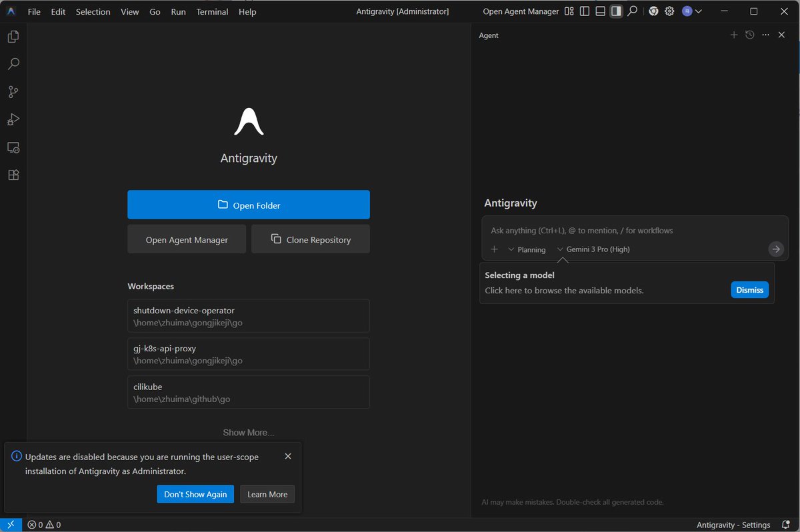
Task: Click Learn More in updates notification
Action: 267,494
